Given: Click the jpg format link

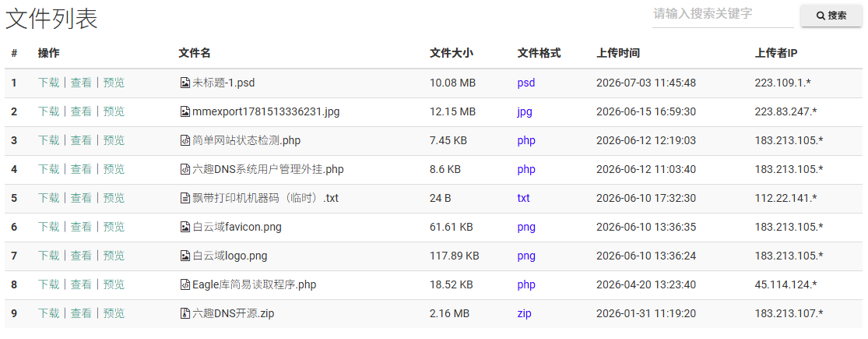Looking at the screenshot, I should (x=525, y=112).
